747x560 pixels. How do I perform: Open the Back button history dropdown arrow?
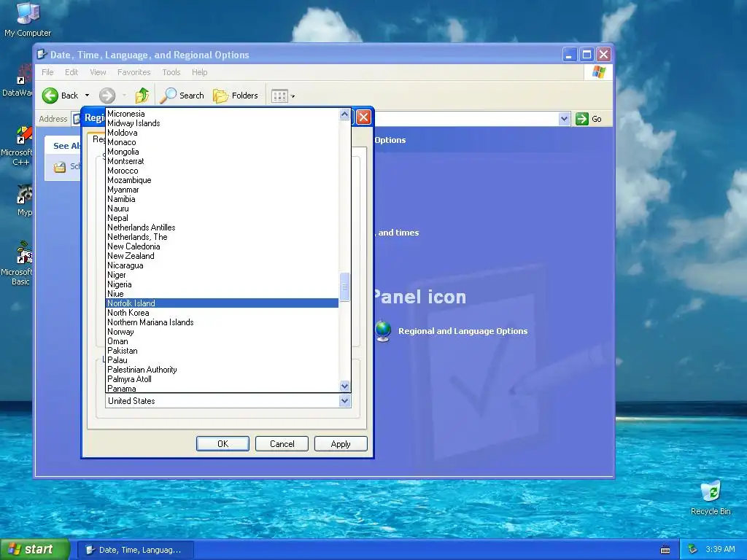(88, 96)
